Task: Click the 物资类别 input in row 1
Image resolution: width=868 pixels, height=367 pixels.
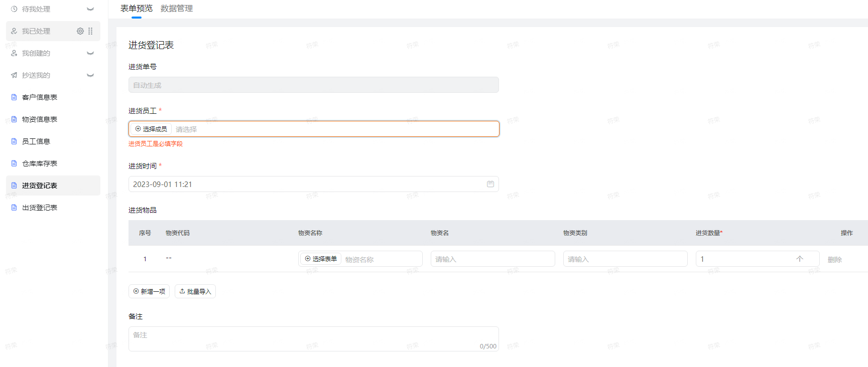Action: click(x=626, y=259)
